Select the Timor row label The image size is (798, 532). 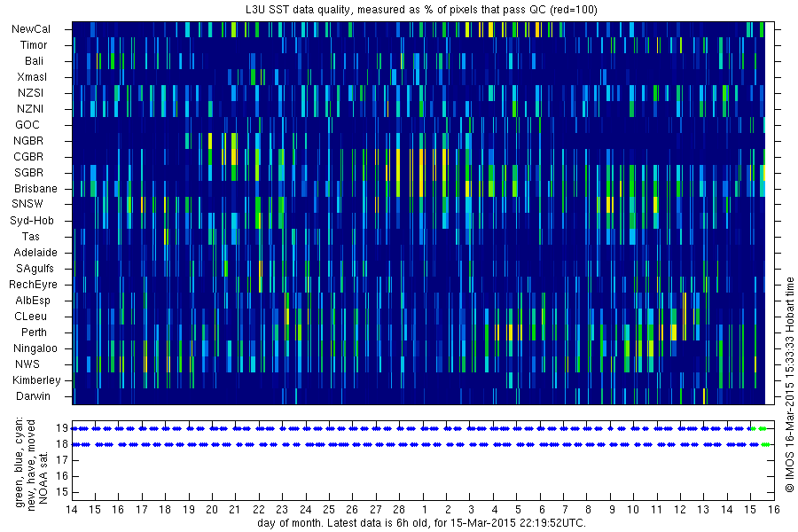click(x=34, y=45)
